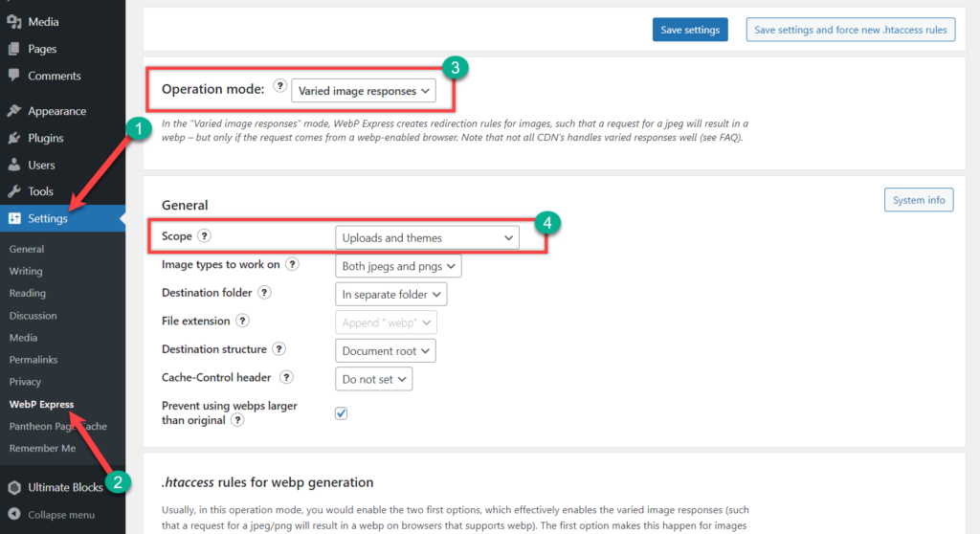
Task: Open WebP Express settings submenu item
Action: coord(41,404)
